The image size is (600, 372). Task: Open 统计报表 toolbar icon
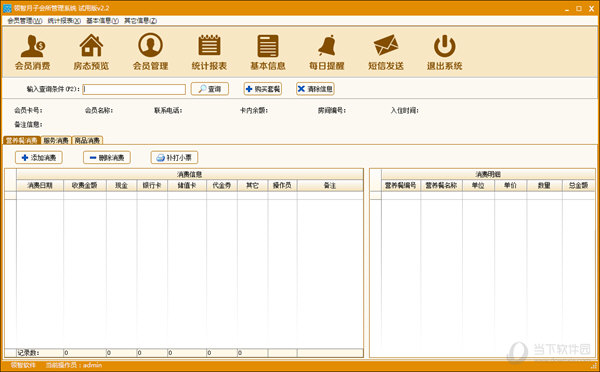coord(209,52)
